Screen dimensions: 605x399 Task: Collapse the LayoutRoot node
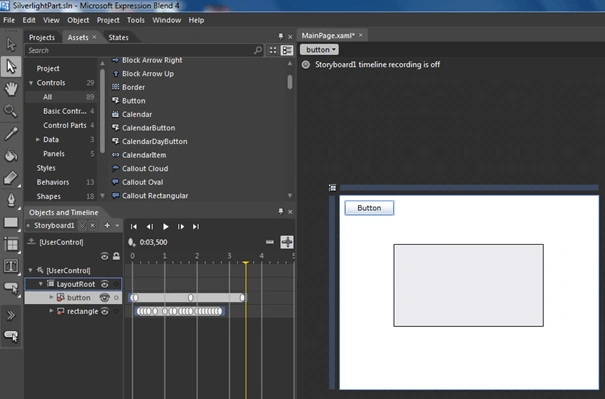(x=41, y=284)
